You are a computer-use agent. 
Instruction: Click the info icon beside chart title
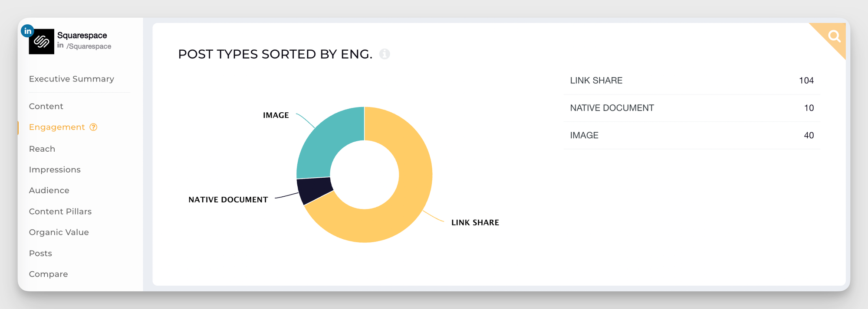click(385, 54)
